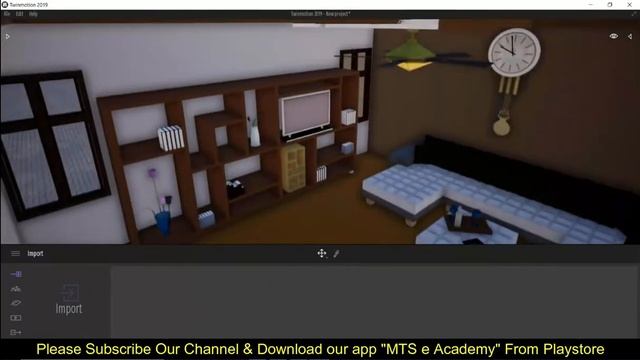Viewport: 640px width, 360px height.
Task: Open the Media tab icon
Action: 16,318
